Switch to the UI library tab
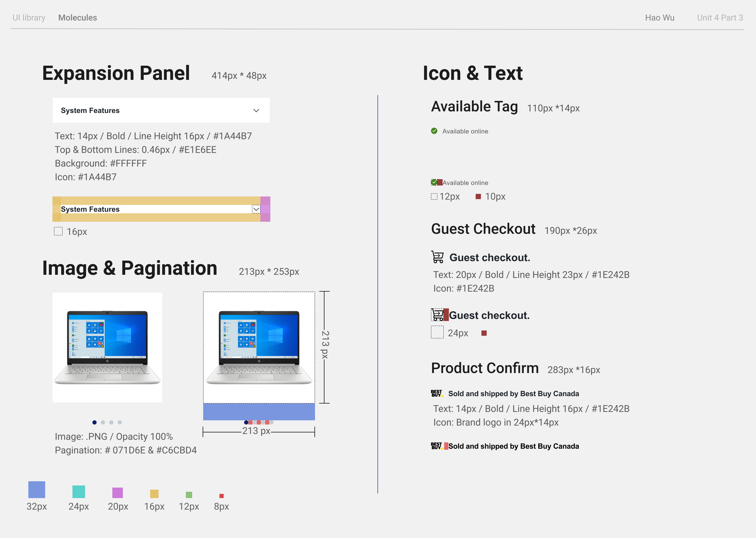Image resolution: width=756 pixels, height=538 pixels. click(29, 18)
